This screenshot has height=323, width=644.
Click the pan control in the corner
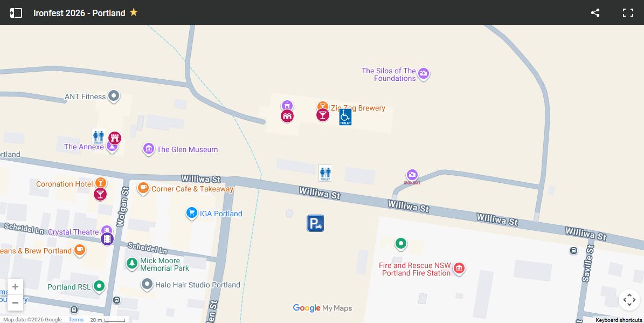click(x=629, y=299)
